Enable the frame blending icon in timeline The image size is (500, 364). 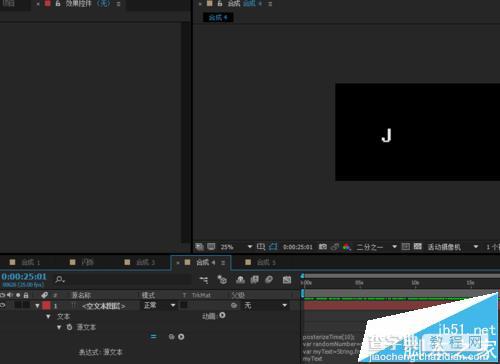point(255,280)
